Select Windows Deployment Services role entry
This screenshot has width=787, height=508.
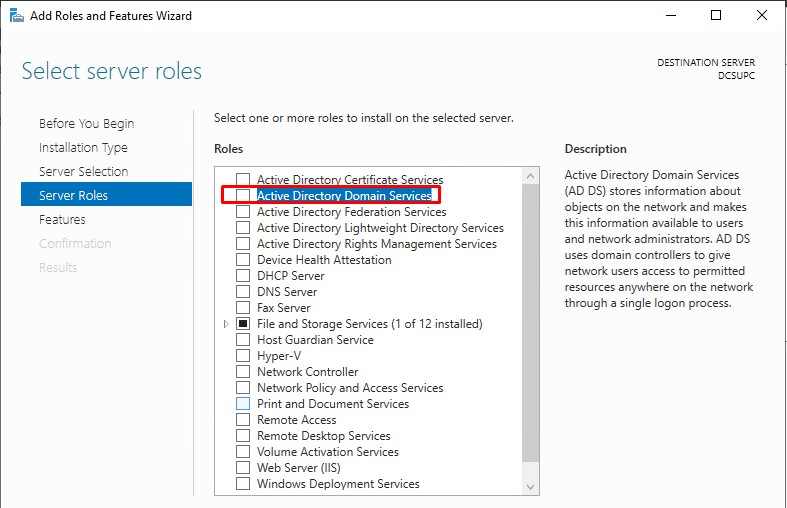pos(338,484)
